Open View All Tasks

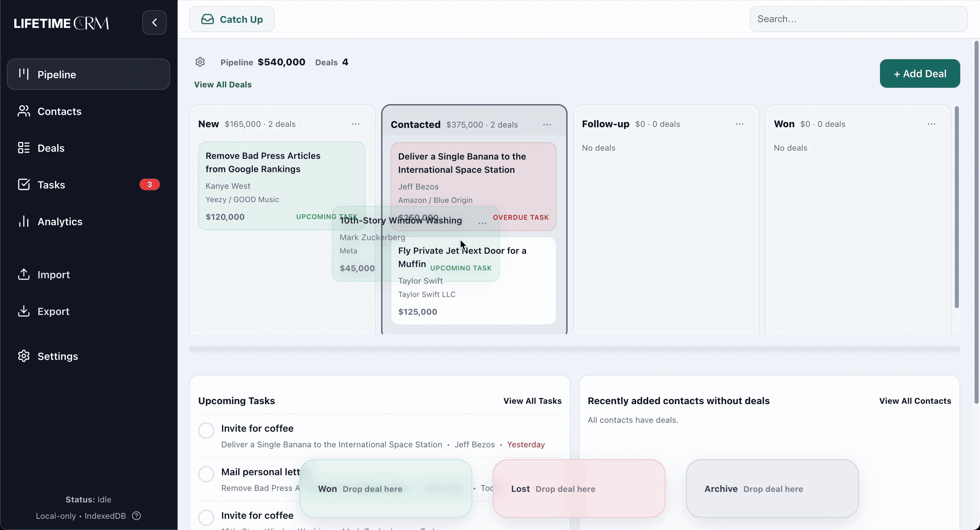tap(532, 401)
